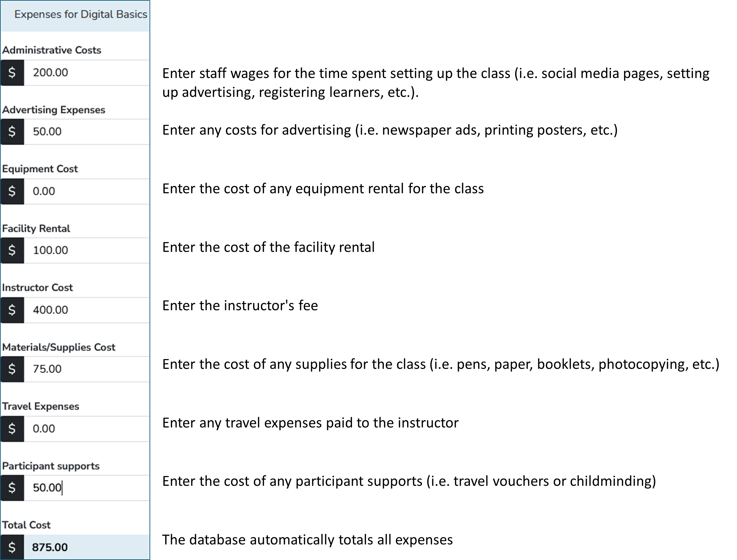Click the dollar icon beside Instructor Cost

point(12,310)
